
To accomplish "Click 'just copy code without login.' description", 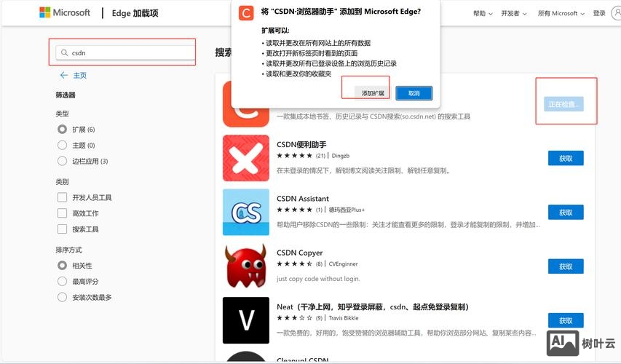I will coord(318,278).
